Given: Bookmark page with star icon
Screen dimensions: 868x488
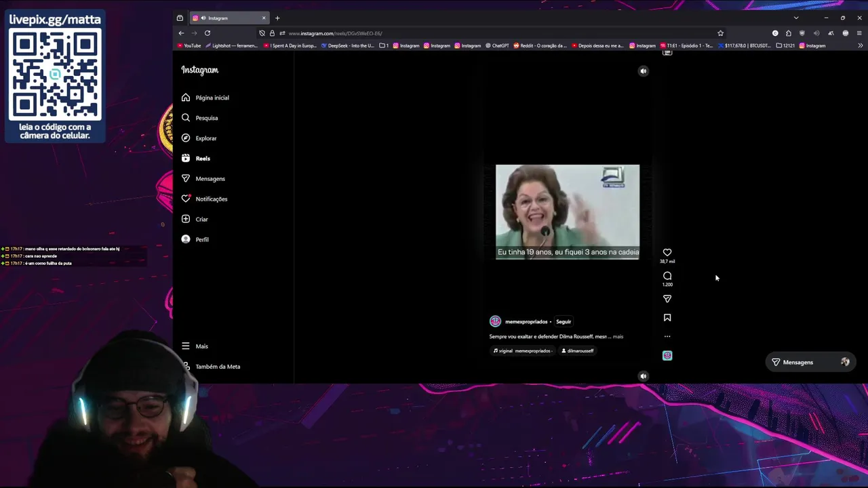Looking at the screenshot, I should (x=720, y=33).
